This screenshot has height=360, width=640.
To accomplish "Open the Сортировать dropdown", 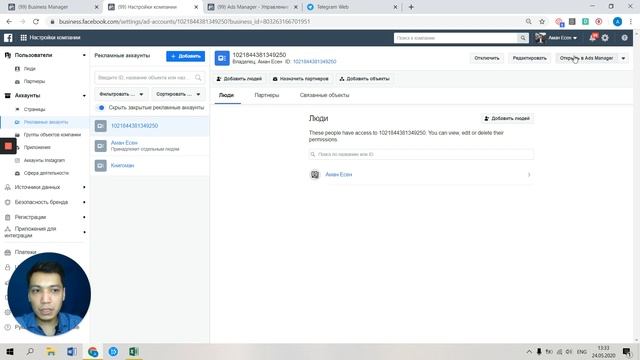I will click(178, 94).
